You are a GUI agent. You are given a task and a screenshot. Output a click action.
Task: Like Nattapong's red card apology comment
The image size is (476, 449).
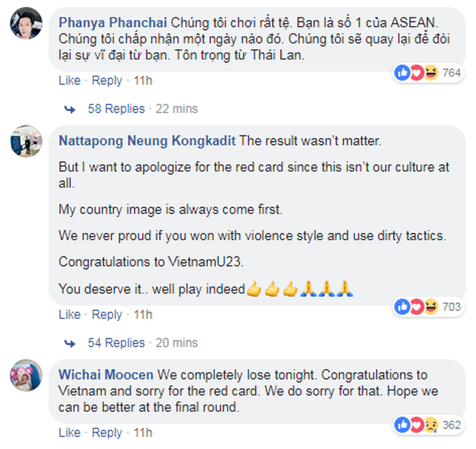coord(69,315)
